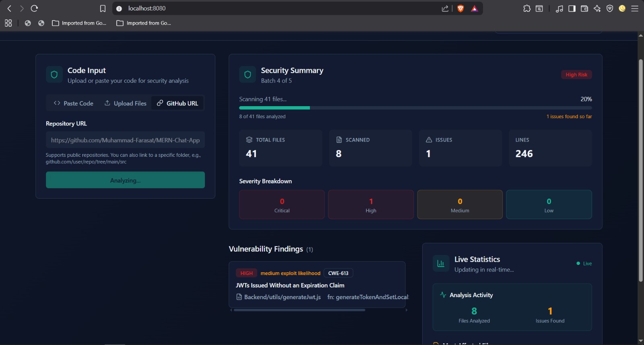Click the Analyzing... button
Image resolution: width=644 pixels, height=345 pixels.
[125, 180]
